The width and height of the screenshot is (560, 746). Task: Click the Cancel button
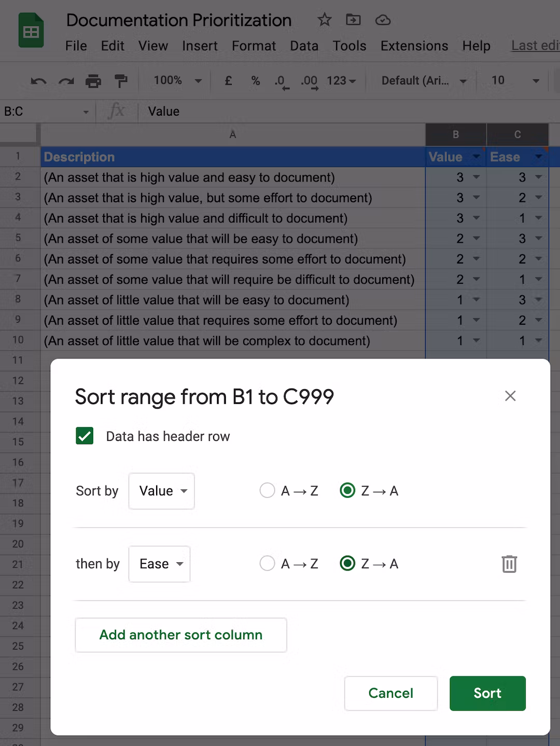point(391,693)
